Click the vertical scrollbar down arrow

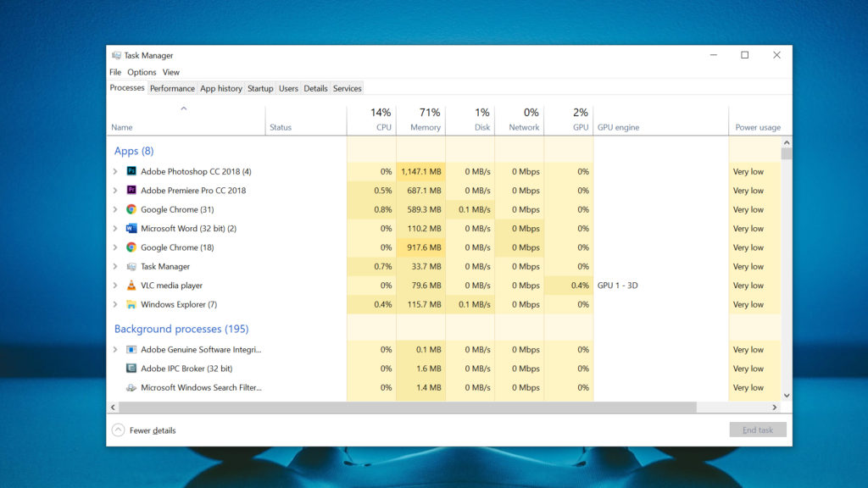787,396
